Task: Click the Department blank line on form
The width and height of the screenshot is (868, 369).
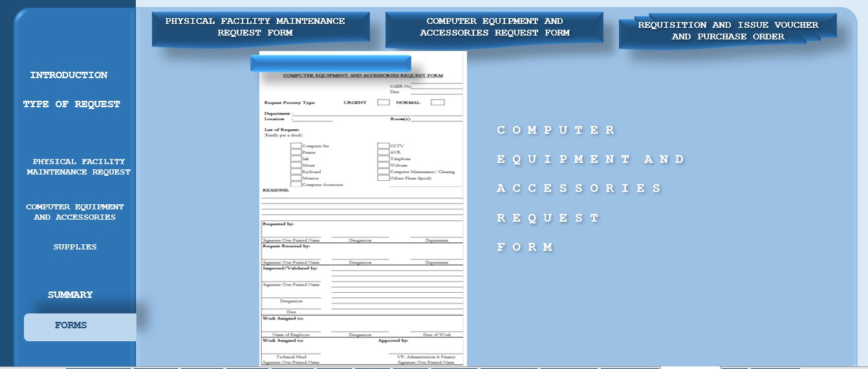Action: click(x=378, y=115)
